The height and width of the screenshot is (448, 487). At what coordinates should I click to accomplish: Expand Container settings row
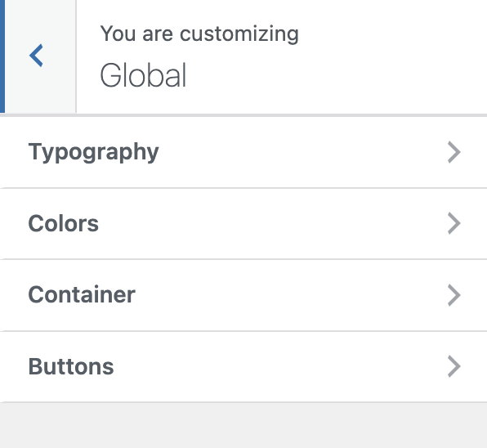pos(243,295)
